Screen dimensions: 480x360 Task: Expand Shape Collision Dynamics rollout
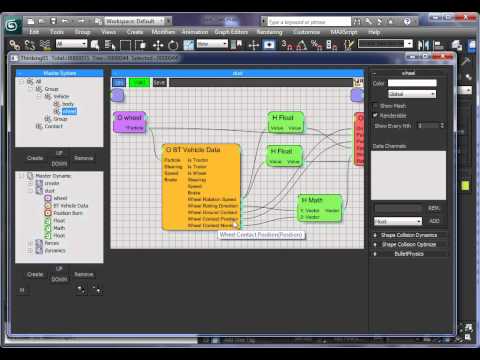pos(409,235)
